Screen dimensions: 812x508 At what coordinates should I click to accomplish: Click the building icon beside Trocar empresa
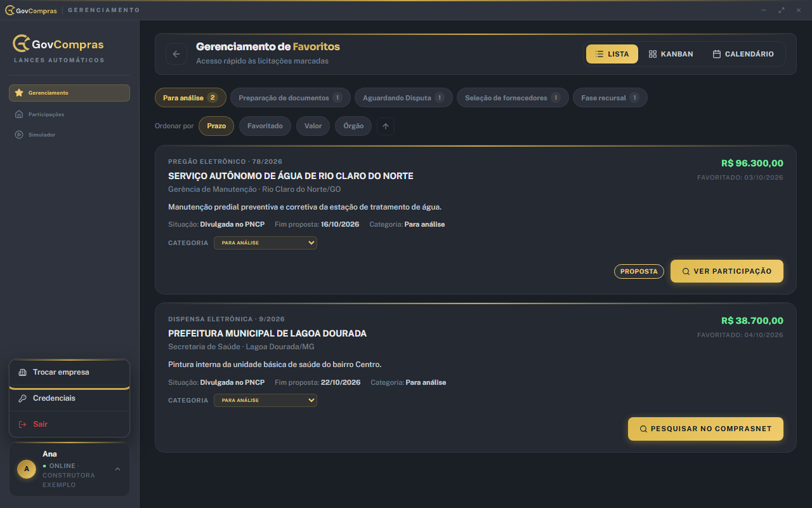22,372
